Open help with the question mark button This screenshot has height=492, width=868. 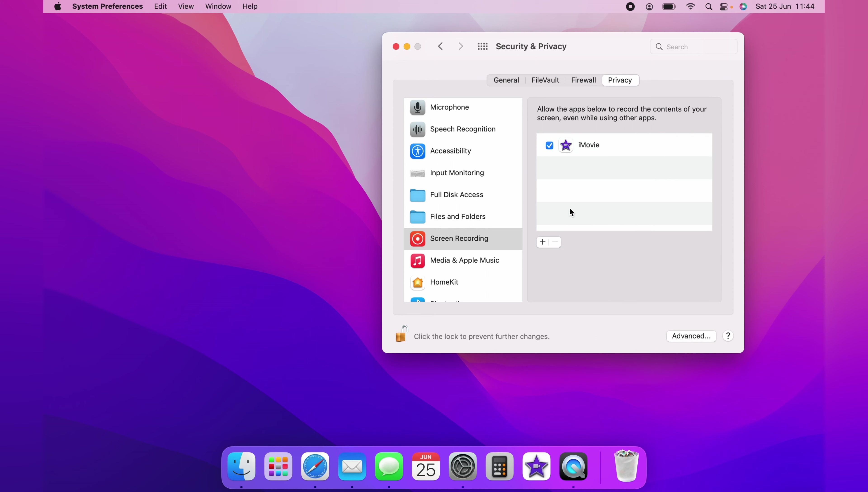tap(728, 336)
